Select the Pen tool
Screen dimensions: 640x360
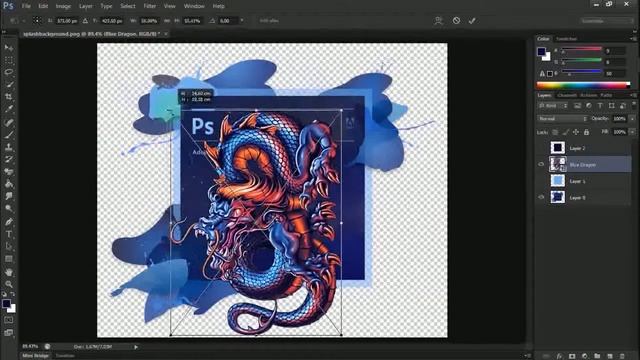pyautogui.click(x=9, y=222)
